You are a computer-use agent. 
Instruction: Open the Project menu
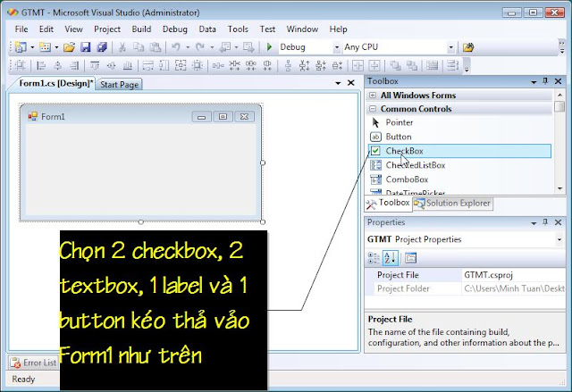click(x=107, y=29)
